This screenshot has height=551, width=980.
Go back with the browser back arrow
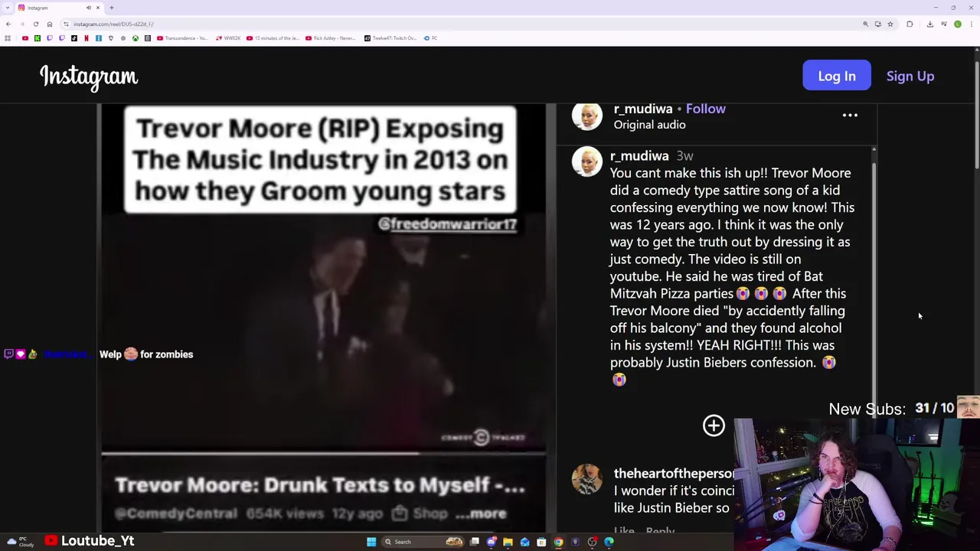(8, 24)
